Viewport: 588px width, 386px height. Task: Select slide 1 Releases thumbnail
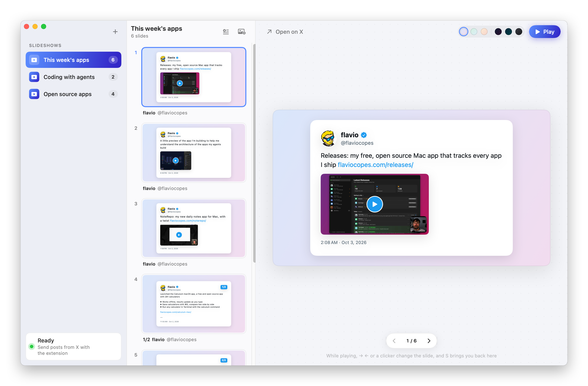[x=194, y=77]
